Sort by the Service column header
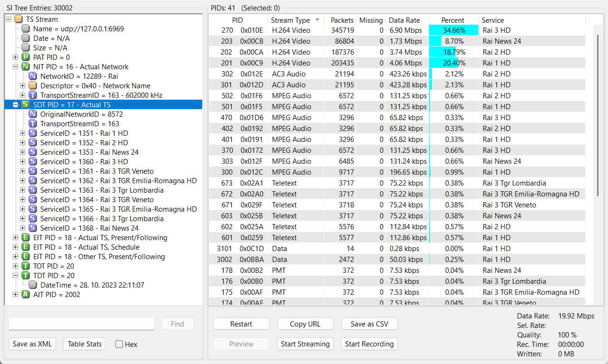Image resolution: width=608 pixels, height=364 pixels. [532, 20]
